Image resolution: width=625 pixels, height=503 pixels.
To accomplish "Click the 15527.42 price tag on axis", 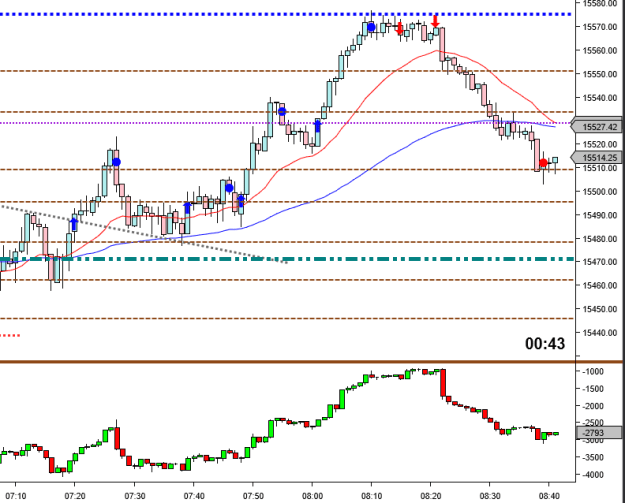I will [596, 126].
